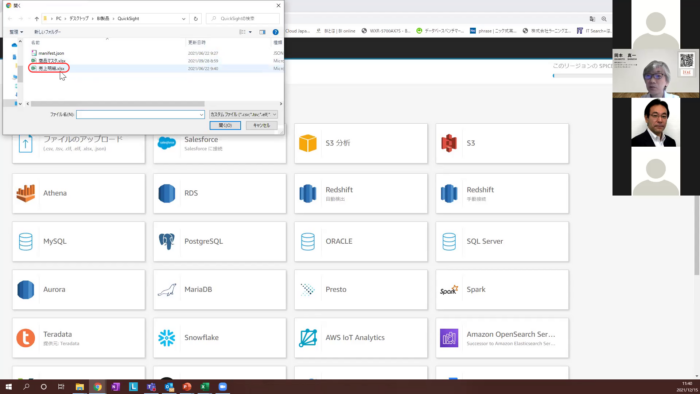Click the QuickSight search box in dialog
The height and width of the screenshot is (394, 700).
243,19
